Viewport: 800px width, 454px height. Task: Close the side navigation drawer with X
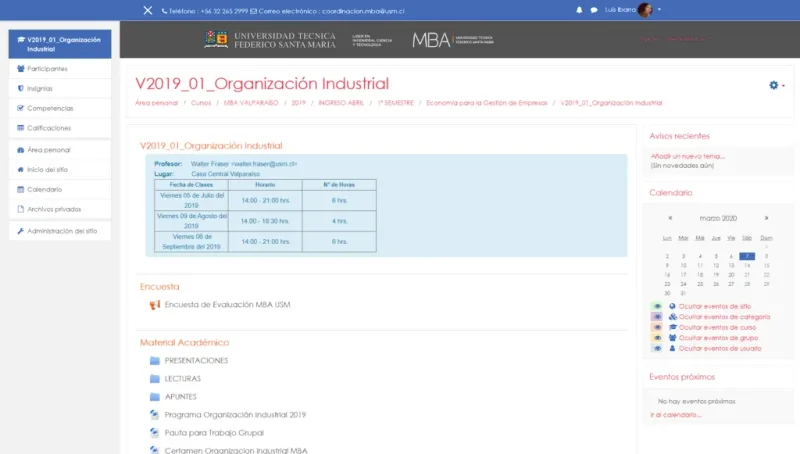[x=147, y=10]
